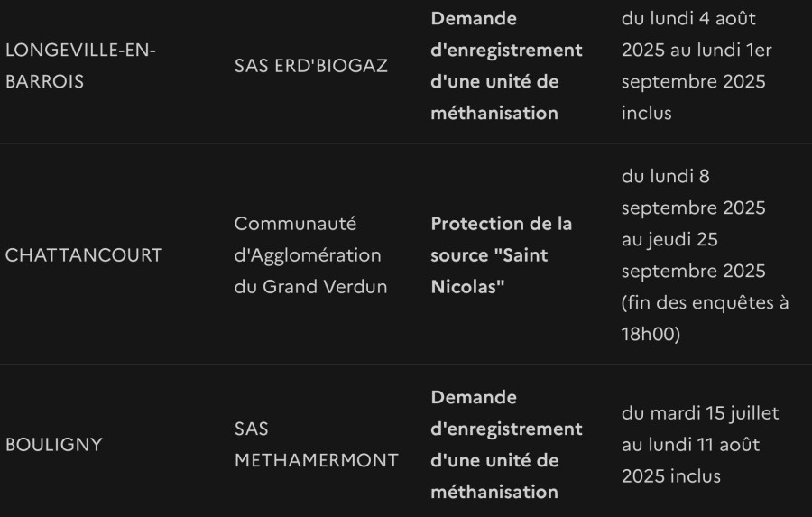Image resolution: width=812 pixels, height=517 pixels.
Task: Click the bold word Nicolas" in Chattancourt row
Action: coord(467,287)
